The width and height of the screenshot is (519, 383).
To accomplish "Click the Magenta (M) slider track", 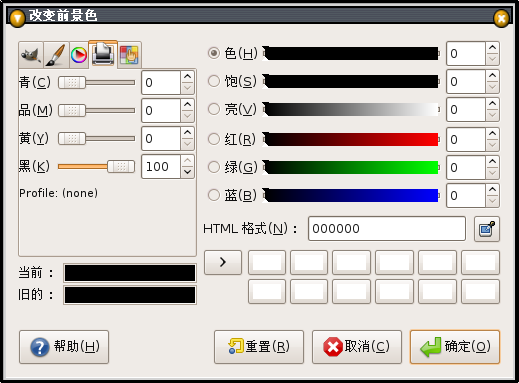I will [97, 110].
